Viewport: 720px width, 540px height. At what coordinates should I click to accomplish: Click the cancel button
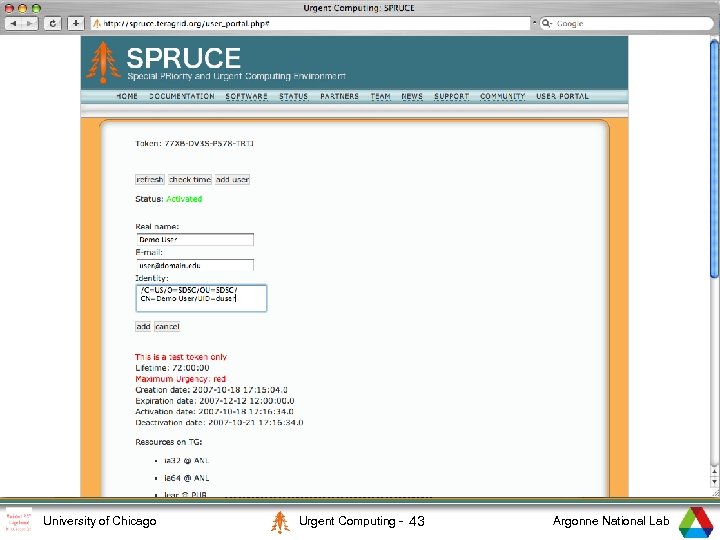pos(167,326)
